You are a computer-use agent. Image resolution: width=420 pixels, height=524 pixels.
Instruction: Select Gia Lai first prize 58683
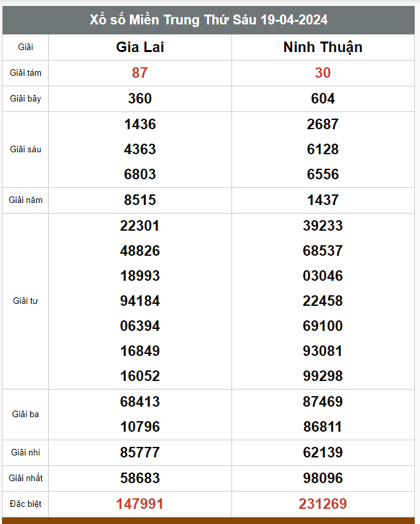pos(140,478)
